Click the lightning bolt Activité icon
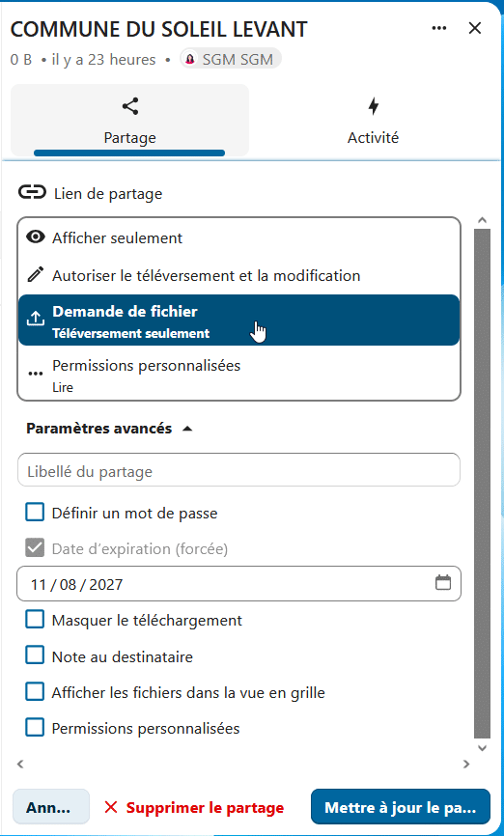Screen dimensions: 504x836 [374, 106]
